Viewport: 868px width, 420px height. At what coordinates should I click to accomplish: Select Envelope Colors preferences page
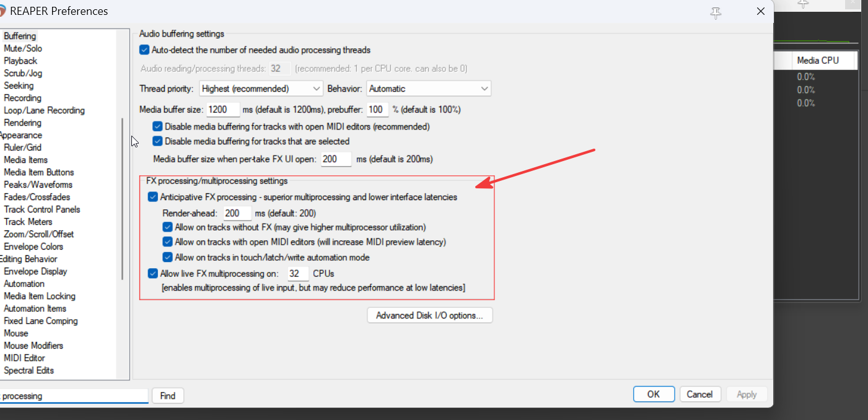tap(33, 247)
